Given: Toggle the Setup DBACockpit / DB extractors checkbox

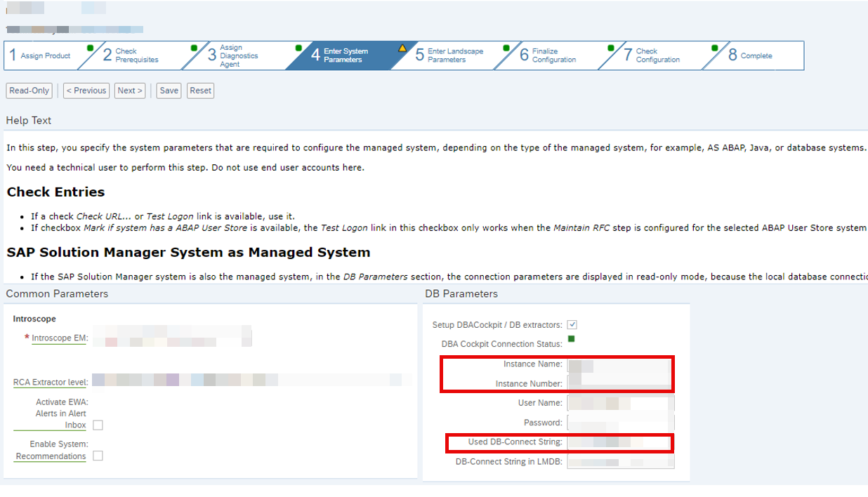Looking at the screenshot, I should 572,325.
